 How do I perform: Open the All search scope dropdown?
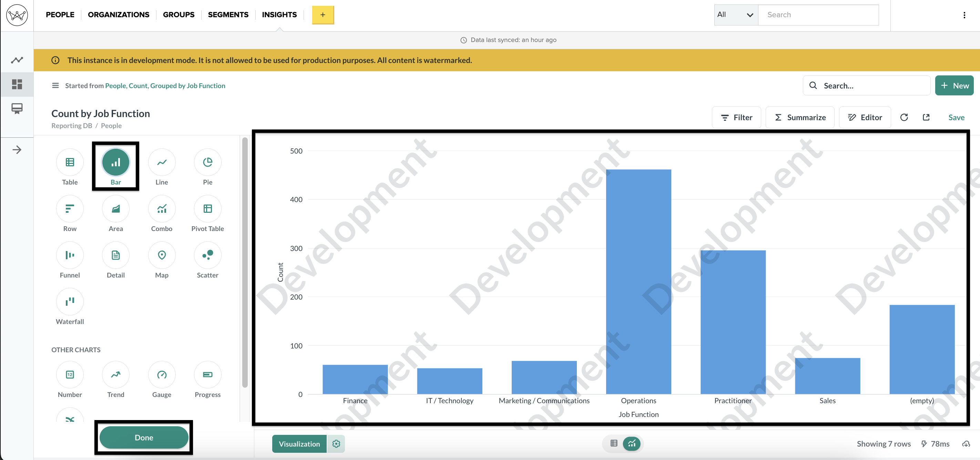coord(736,15)
